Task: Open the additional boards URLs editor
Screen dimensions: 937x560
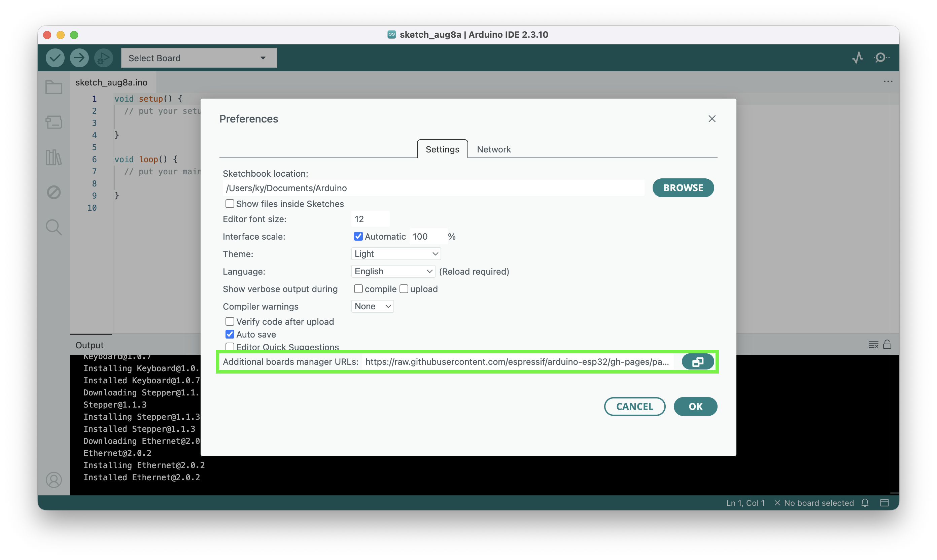Action: pyautogui.click(x=697, y=361)
